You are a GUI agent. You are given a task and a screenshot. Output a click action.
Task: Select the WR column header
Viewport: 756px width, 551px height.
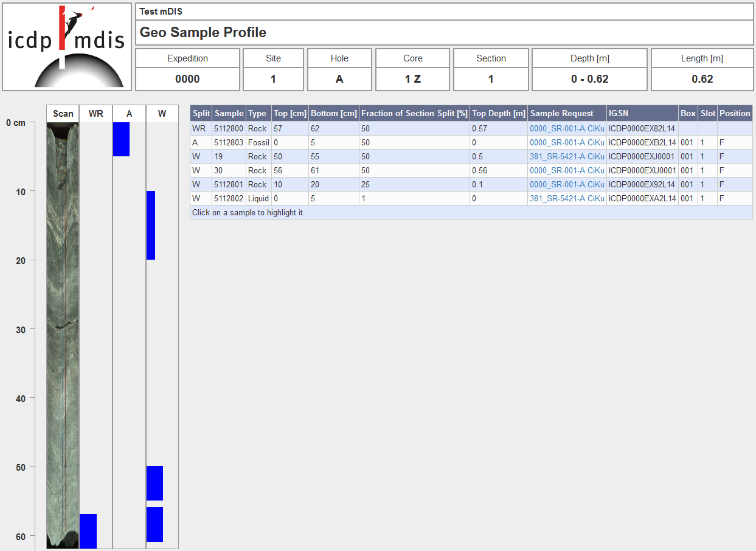tap(95, 113)
